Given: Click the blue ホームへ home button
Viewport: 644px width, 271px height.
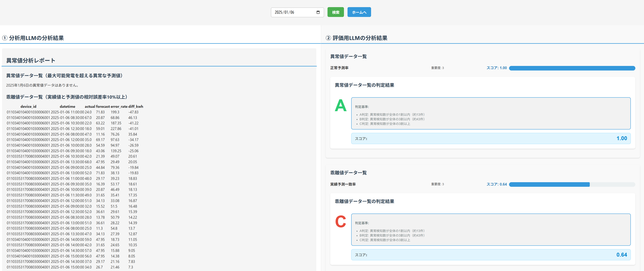Looking at the screenshot, I should click(x=359, y=12).
